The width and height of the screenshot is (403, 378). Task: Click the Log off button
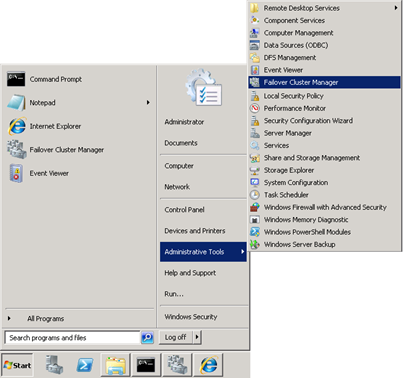[175, 337]
